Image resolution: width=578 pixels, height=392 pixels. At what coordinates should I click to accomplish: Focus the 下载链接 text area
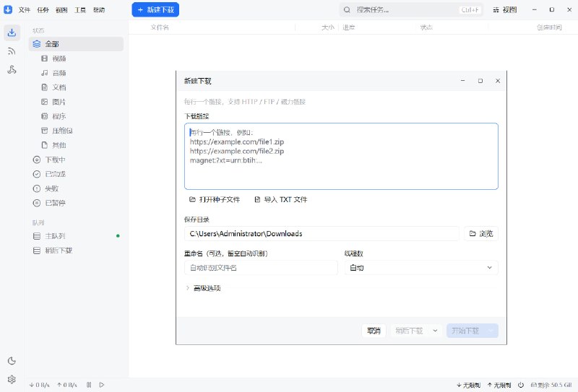(x=341, y=156)
